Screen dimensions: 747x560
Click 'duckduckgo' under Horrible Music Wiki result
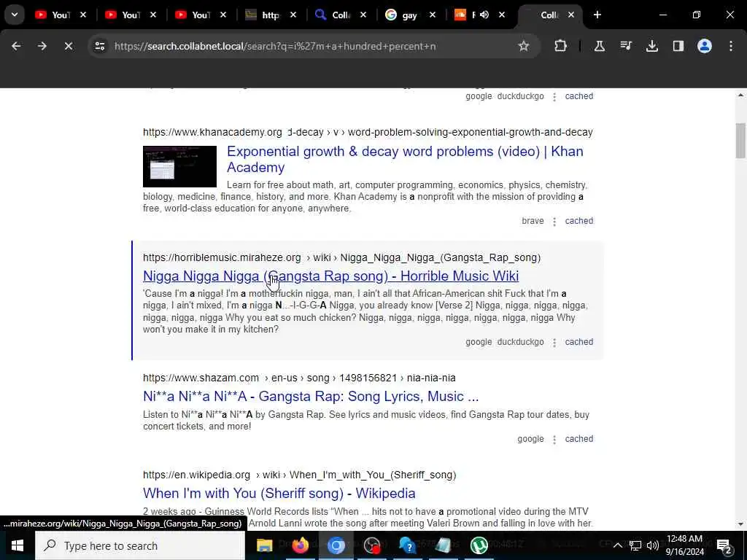(520, 342)
